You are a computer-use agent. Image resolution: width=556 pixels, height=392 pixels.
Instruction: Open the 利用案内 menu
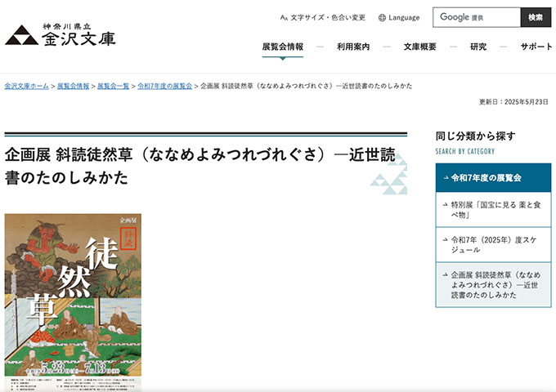pos(353,47)
